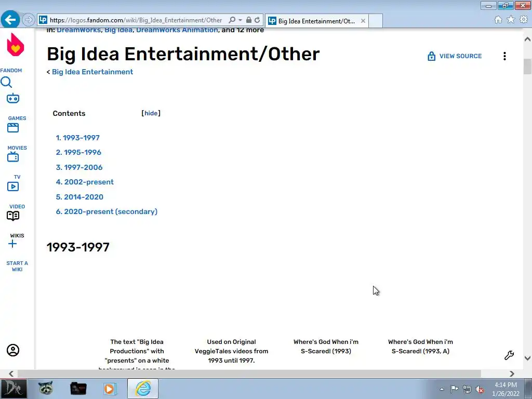Close the Big Idea Entertainment tab
Image resolution: width=532 pixels, height=399 pixels.
click(363, 21)
